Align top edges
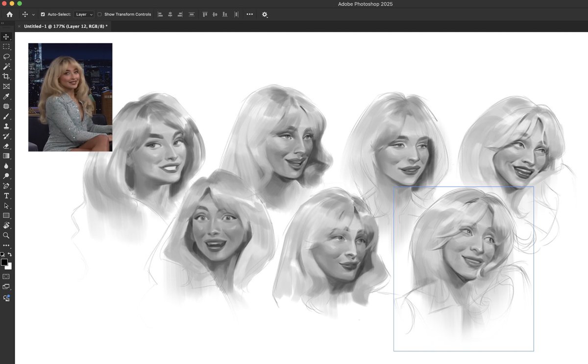 click(205, 14)
